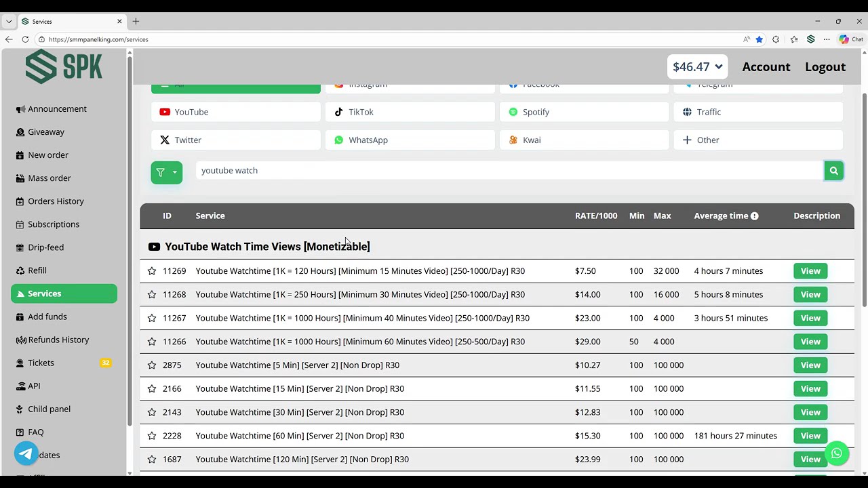Open Giveaway in sidebar
Image resolution: width=868 pixels, height=488 pixels.
point(64,132)
